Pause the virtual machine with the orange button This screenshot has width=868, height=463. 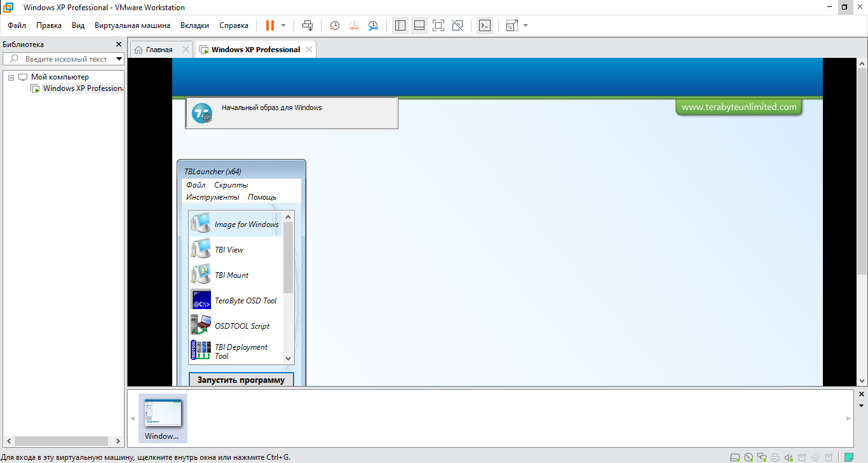270,25
